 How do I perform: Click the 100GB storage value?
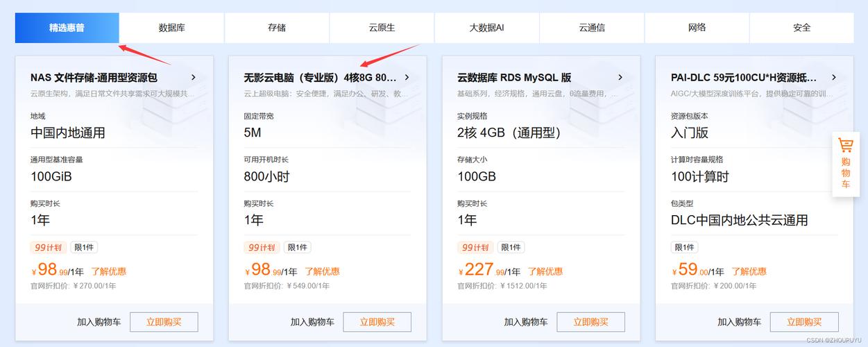pyautogui.click(x=477, y=176)
